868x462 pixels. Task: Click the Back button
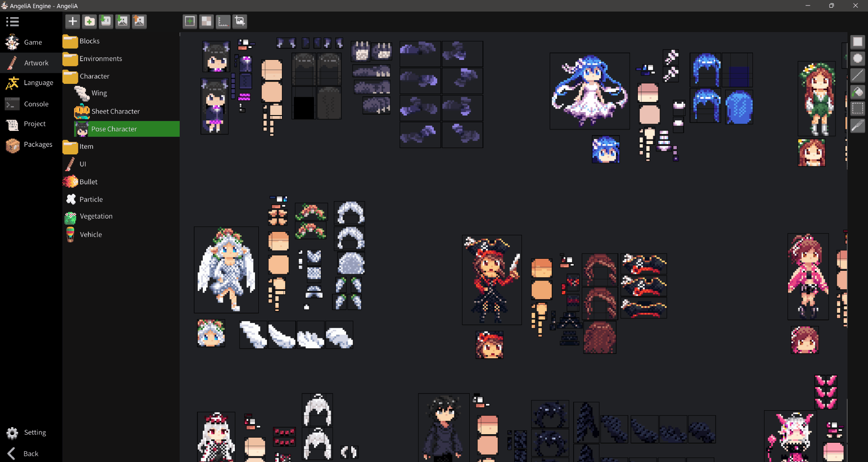[30, 453]
